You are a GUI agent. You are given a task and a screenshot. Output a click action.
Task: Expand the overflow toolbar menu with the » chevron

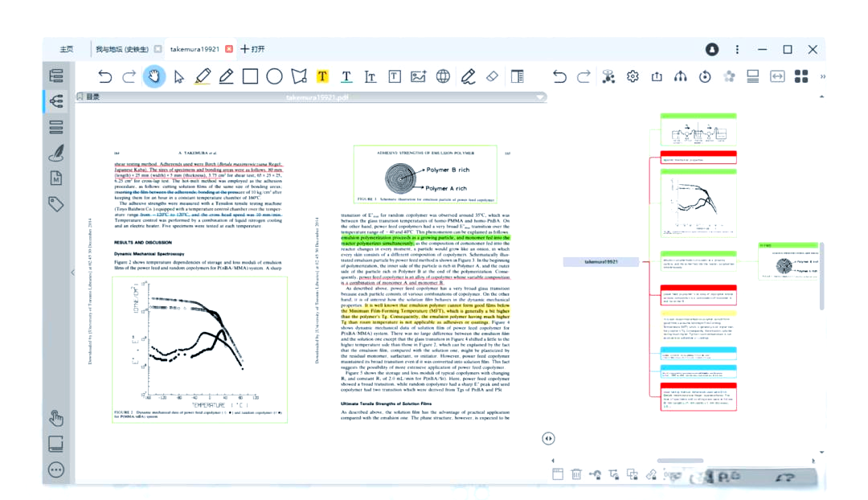[x=821, y=78]
